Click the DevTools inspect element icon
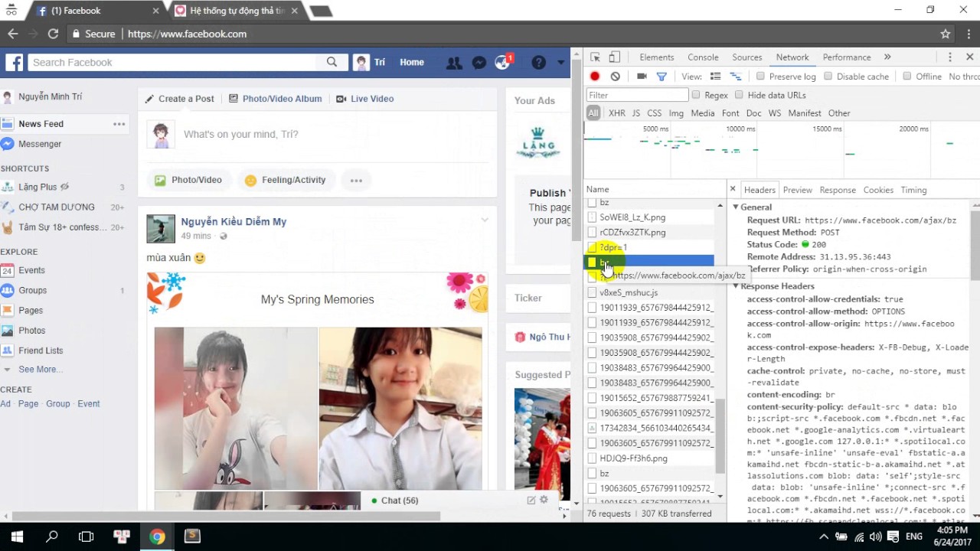This screenshot has height=551, width=980. point(596,57)
